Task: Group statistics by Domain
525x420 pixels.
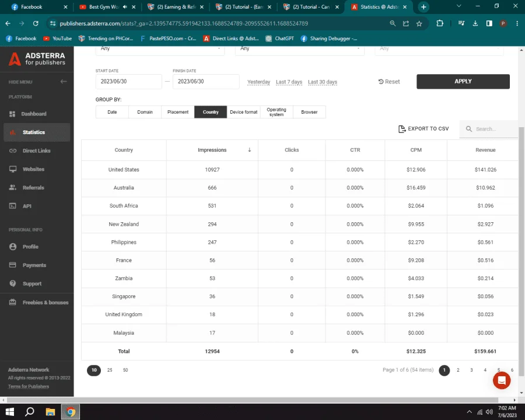Action: pos(145,112)
